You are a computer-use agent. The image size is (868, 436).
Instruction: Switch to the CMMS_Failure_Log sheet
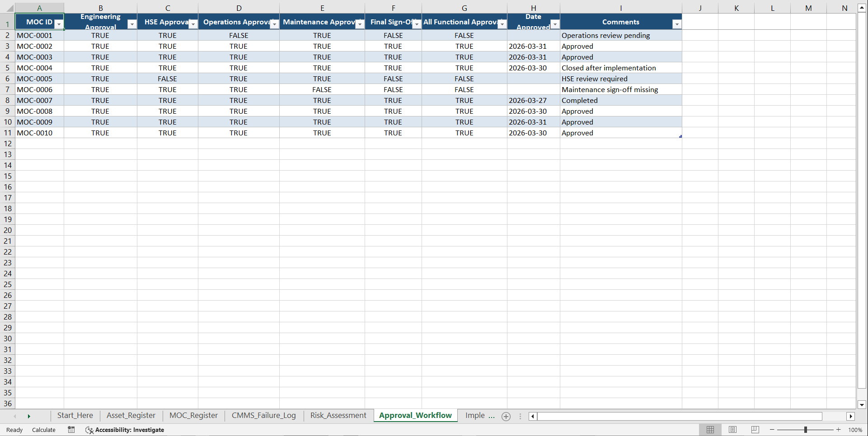click(264, 415)
